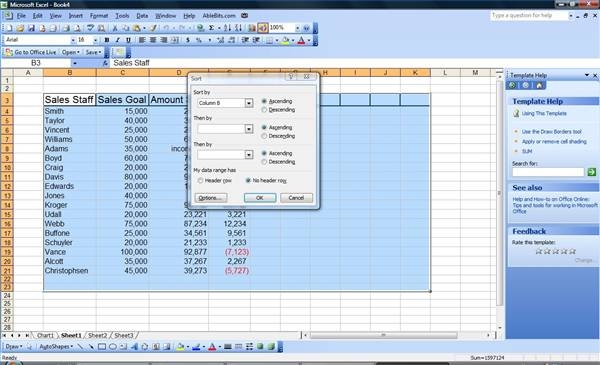
Task: Click the Fill Color bucket on Formatting toolbar
Action: coord(285,40)
